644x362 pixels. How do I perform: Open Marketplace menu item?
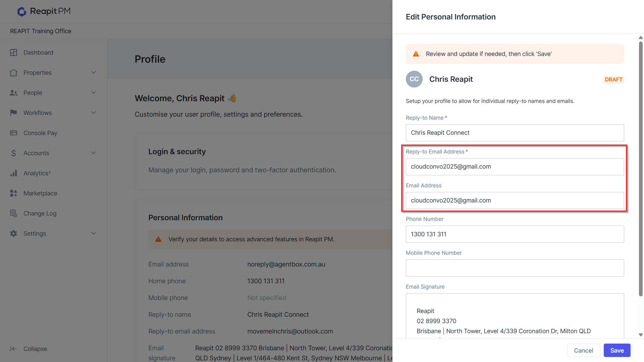pos(40,193)
